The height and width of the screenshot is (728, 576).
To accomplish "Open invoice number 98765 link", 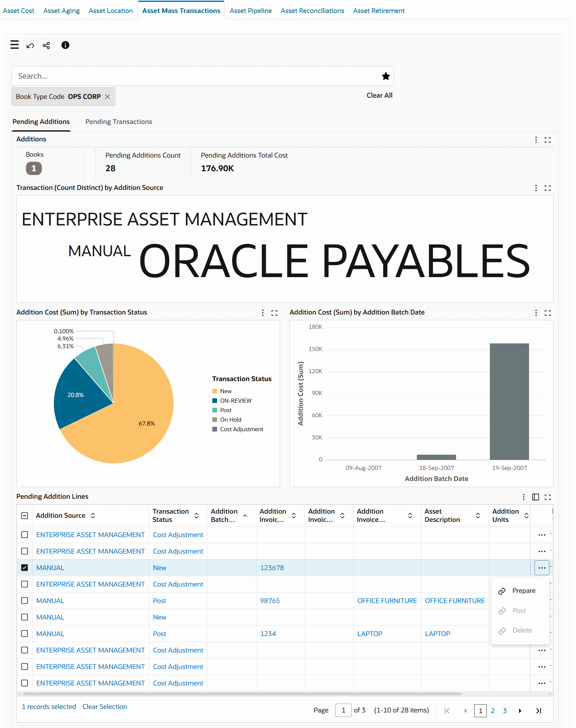I will click(270, 601).
